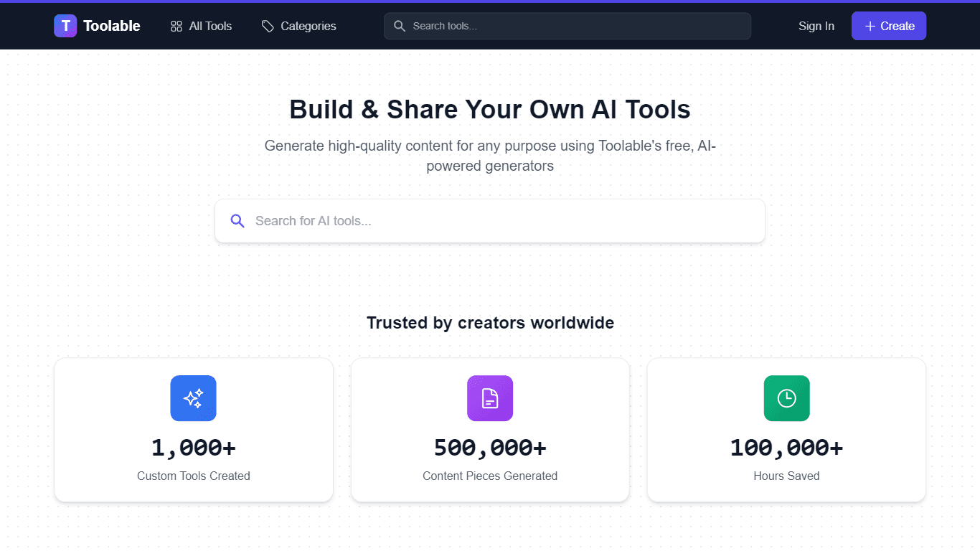Click the Create button

[x=889, y=26]
